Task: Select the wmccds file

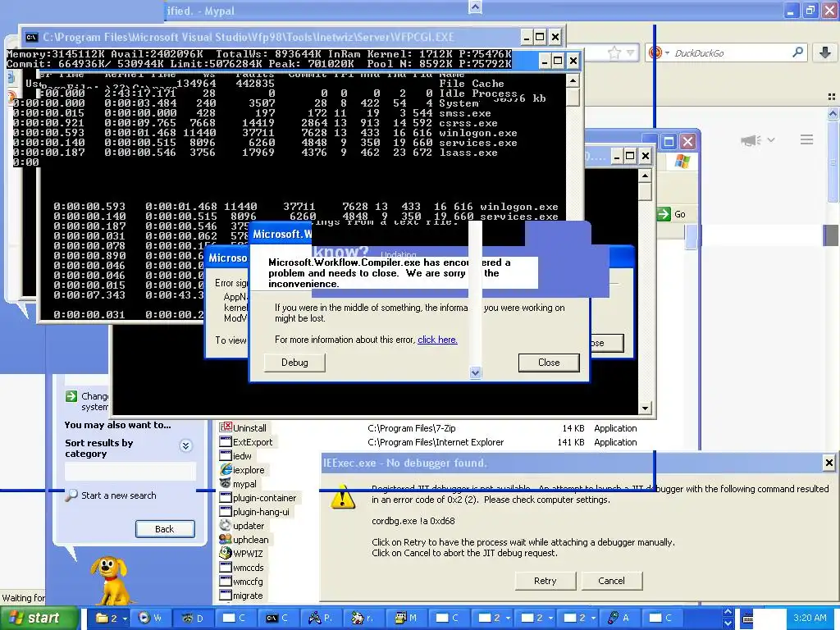Action: point(248,568)
